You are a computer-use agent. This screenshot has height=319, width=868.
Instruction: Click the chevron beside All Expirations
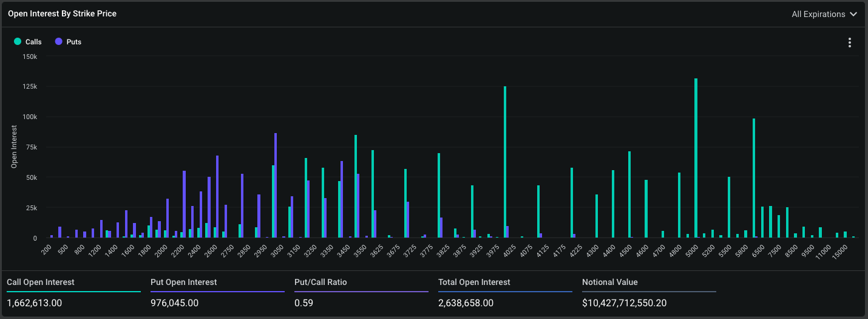tap(853, 14)
